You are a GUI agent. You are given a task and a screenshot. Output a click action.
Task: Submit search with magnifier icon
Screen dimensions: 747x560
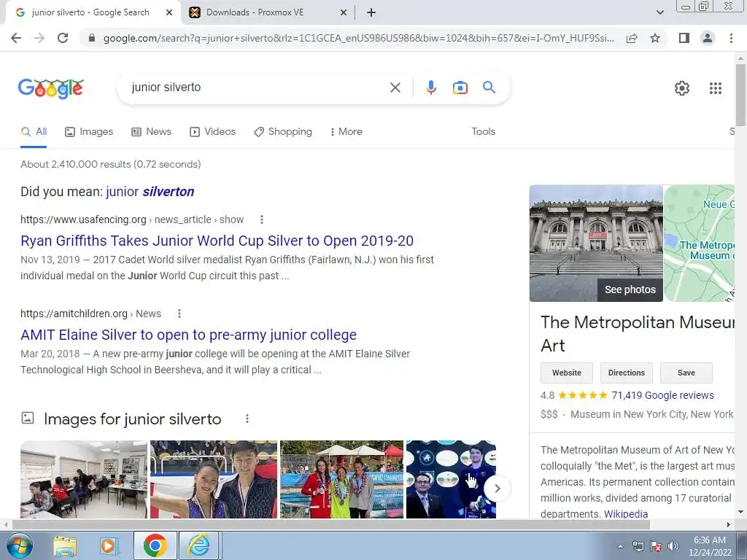pos(489,87)
